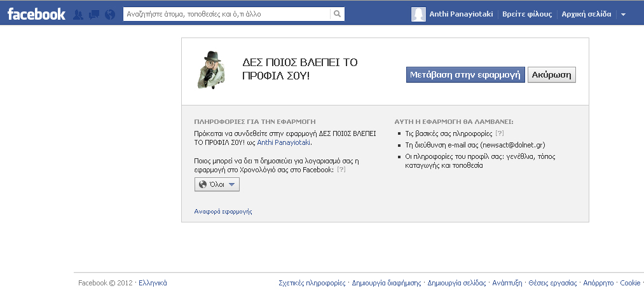Viewport: 644px width, 300px height.
Task: Click the search magnifier button
Action: point(338,13)
